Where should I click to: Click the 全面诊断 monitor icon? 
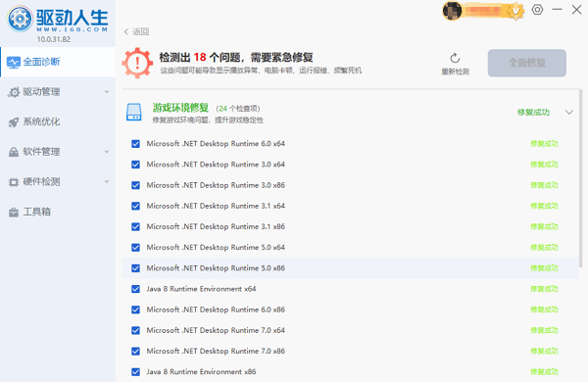coord(14,63)
